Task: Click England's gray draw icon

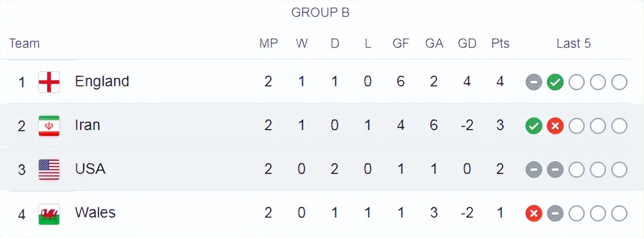Action: click(x=534, y=82)
